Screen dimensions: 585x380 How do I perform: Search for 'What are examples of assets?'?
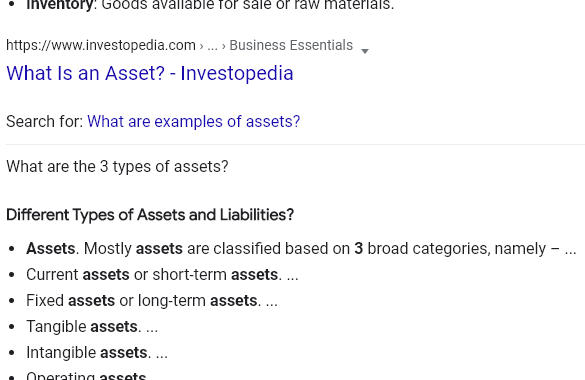pyautogui.click(x=193, y=122)
